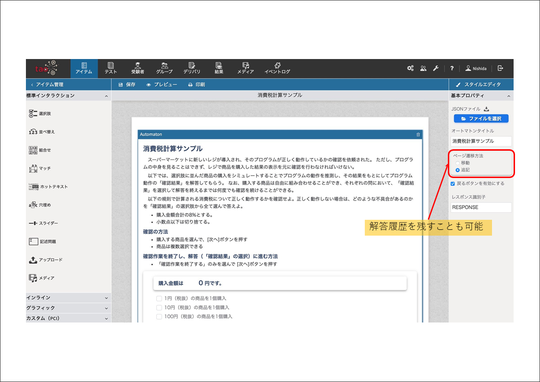
Task: Select the メディア interaction icon in sidebar
Action: click(x=33, y=278)
